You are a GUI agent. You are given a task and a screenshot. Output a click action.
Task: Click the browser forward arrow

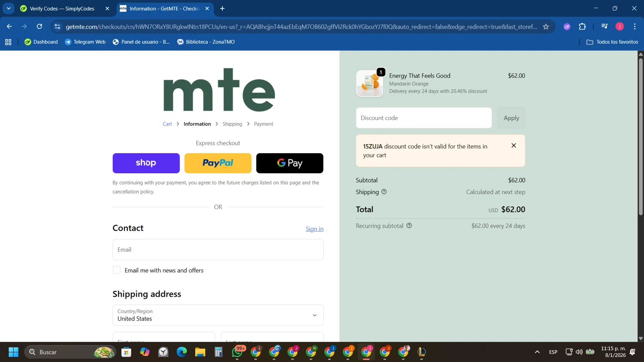24,27
